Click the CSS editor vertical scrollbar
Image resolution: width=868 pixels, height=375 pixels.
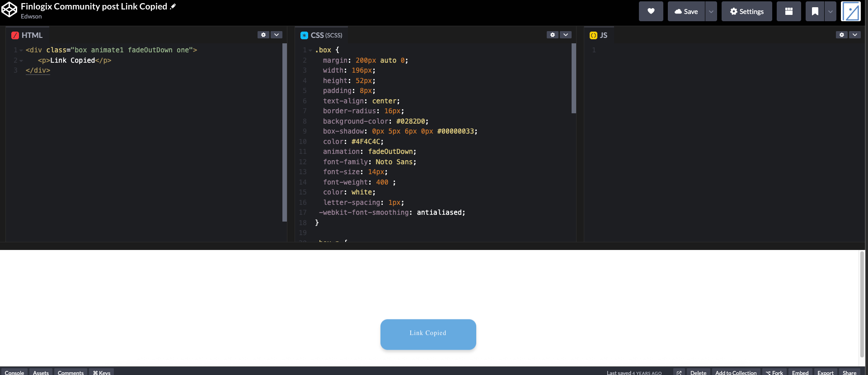[574, 79]
